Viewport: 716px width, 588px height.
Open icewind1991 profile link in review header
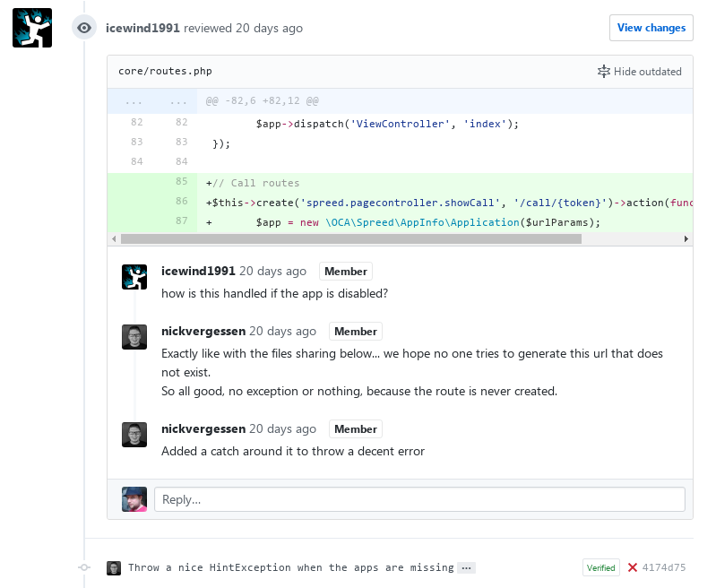pos(142,28)
